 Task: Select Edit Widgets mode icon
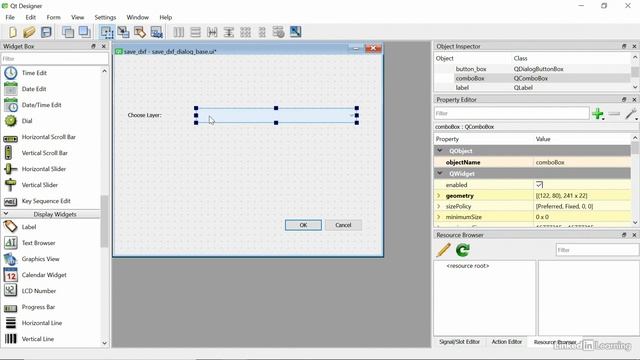[x=107, y=32]
